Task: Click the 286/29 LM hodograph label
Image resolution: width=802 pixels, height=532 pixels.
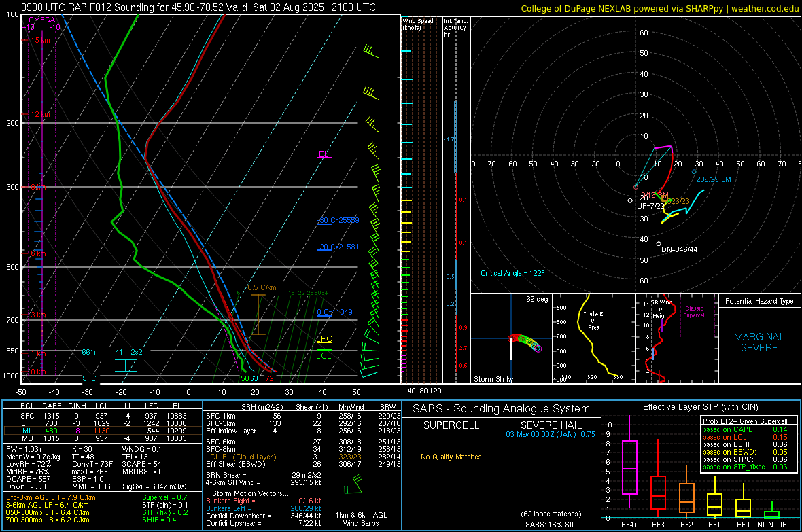Action: pos(714,179)
